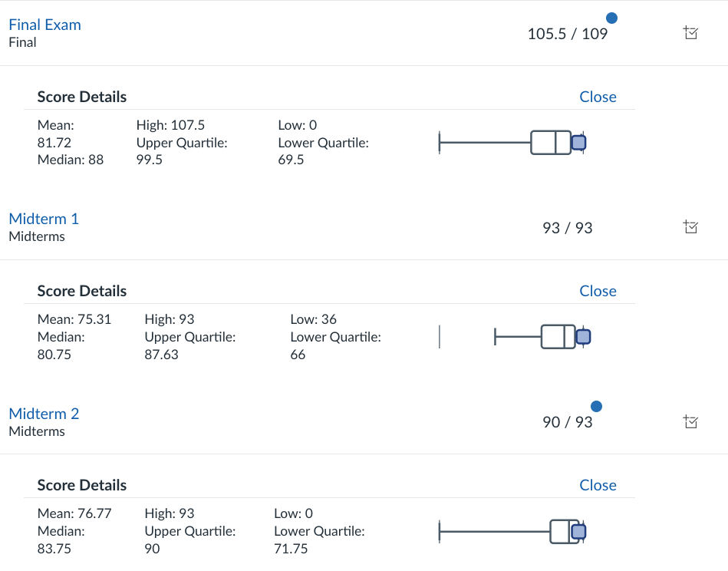Open the Midterm 1 assignment link
The height and width of the screenshot is (571, 728).
pyautogui.click(x=44, y=219)
